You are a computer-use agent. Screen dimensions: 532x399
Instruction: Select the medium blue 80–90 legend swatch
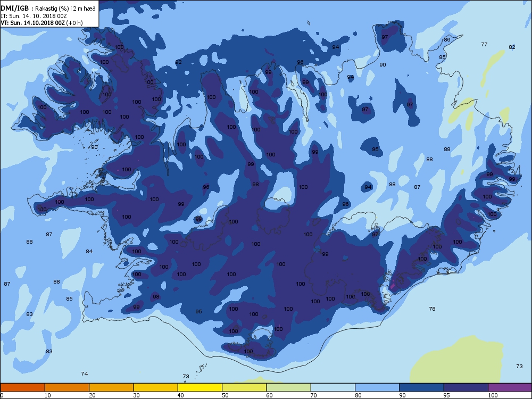[377, 387]
